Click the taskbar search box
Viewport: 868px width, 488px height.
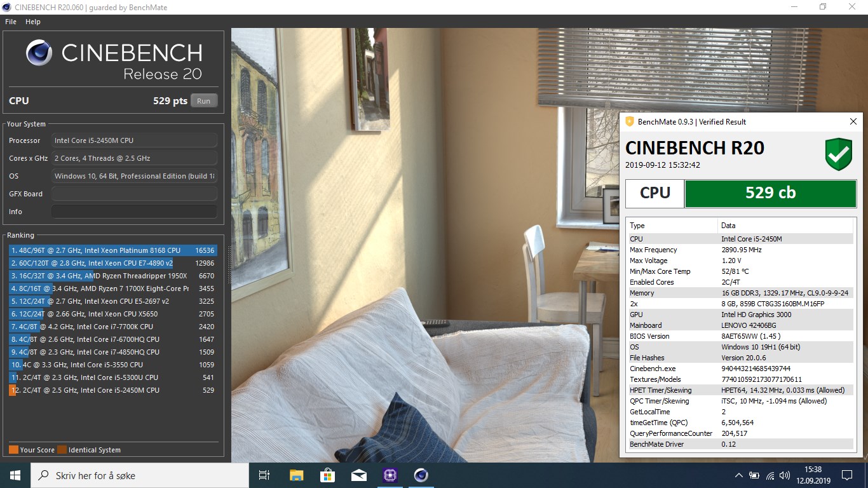tap(139, 475)
